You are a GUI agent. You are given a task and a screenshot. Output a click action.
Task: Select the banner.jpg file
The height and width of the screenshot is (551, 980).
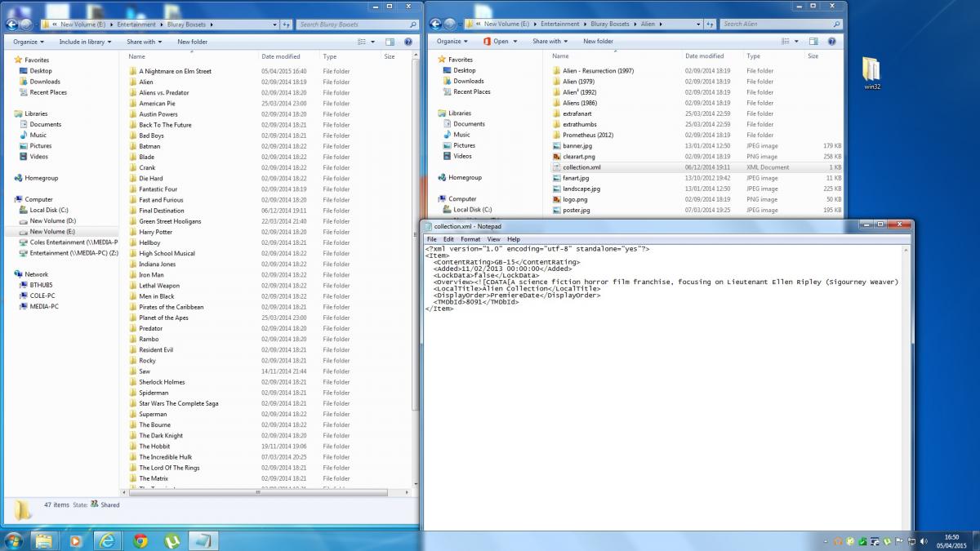point(577,145)
